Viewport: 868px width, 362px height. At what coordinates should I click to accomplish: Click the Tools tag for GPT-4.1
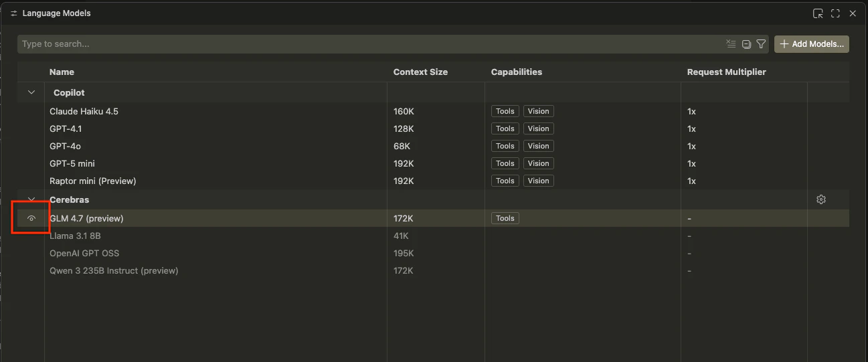505,128
